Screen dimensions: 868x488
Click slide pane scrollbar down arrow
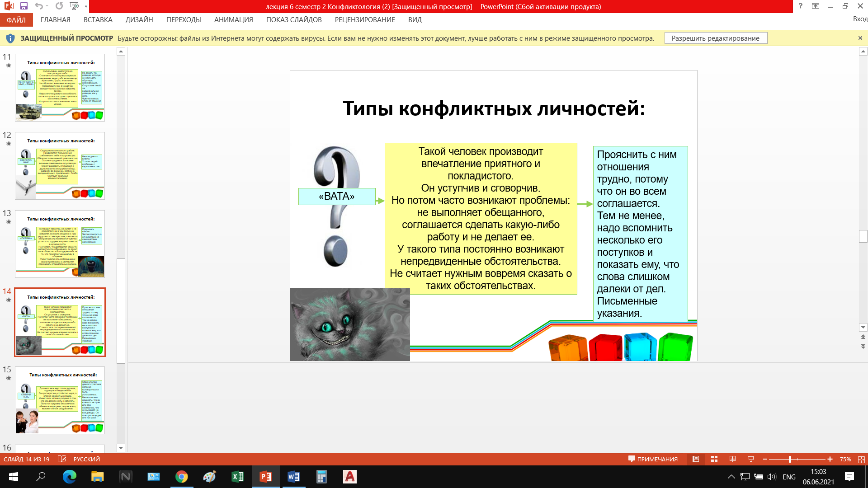(x=121, y=448)
